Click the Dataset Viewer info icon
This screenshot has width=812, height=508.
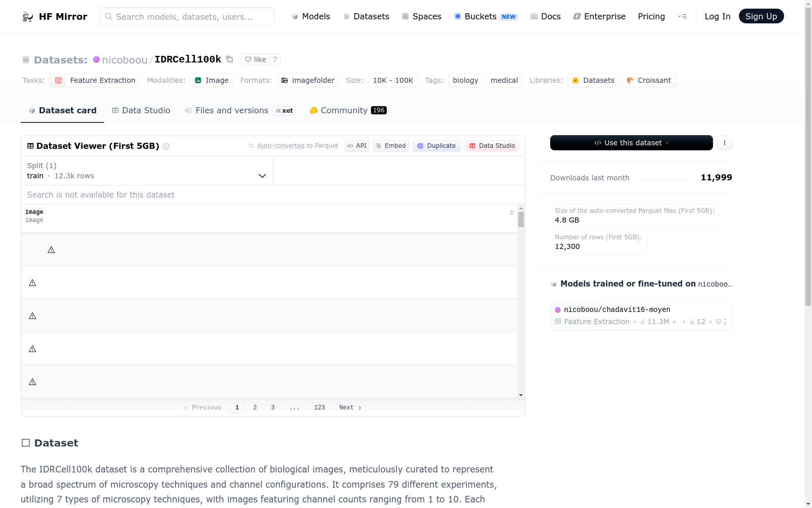point(166,146)
